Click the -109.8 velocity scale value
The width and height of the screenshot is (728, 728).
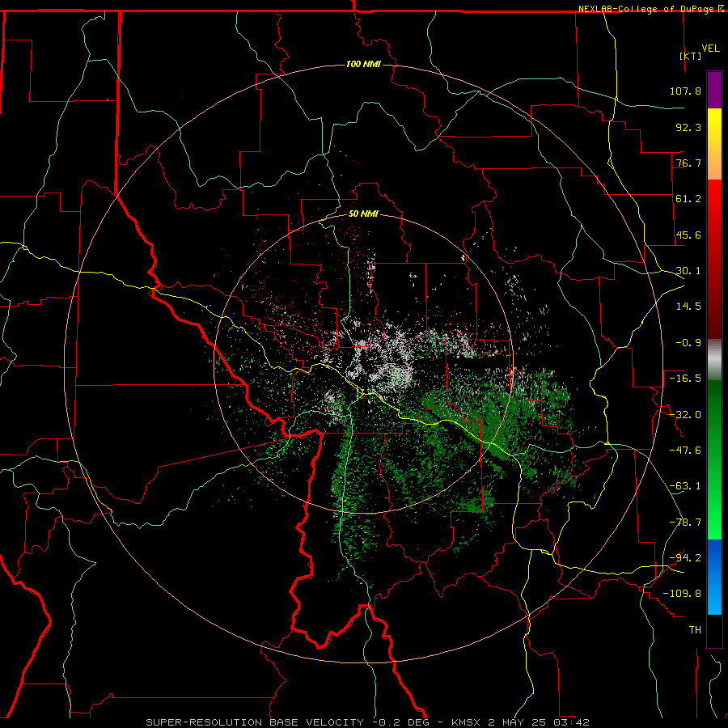pos(682,594)
